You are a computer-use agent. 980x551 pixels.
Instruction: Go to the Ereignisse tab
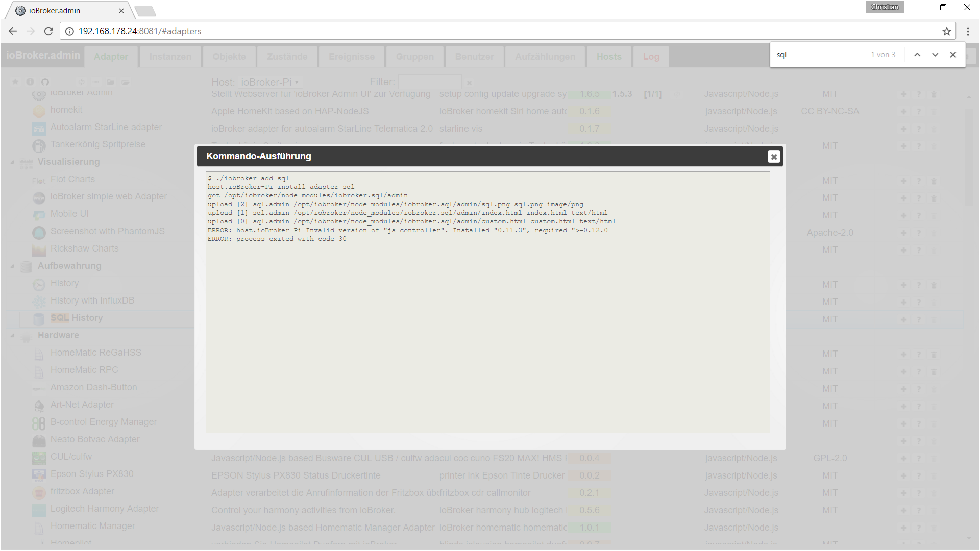tap(352, 57)
